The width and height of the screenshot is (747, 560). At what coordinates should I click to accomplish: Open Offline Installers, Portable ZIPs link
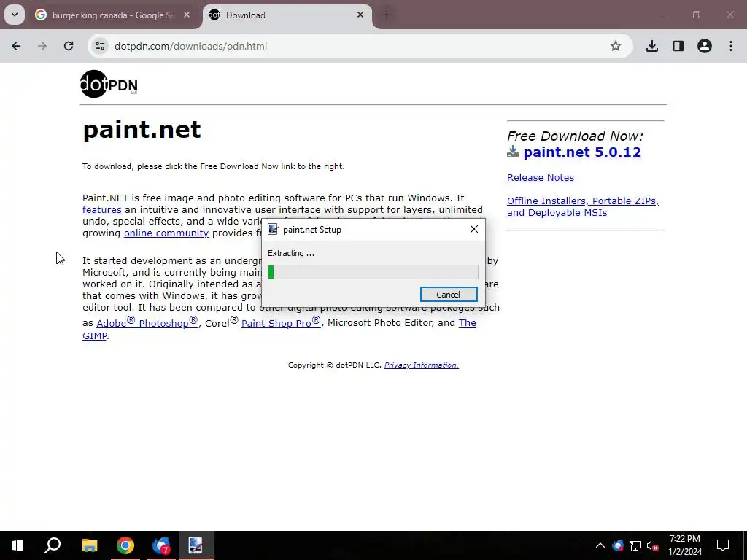583,206
